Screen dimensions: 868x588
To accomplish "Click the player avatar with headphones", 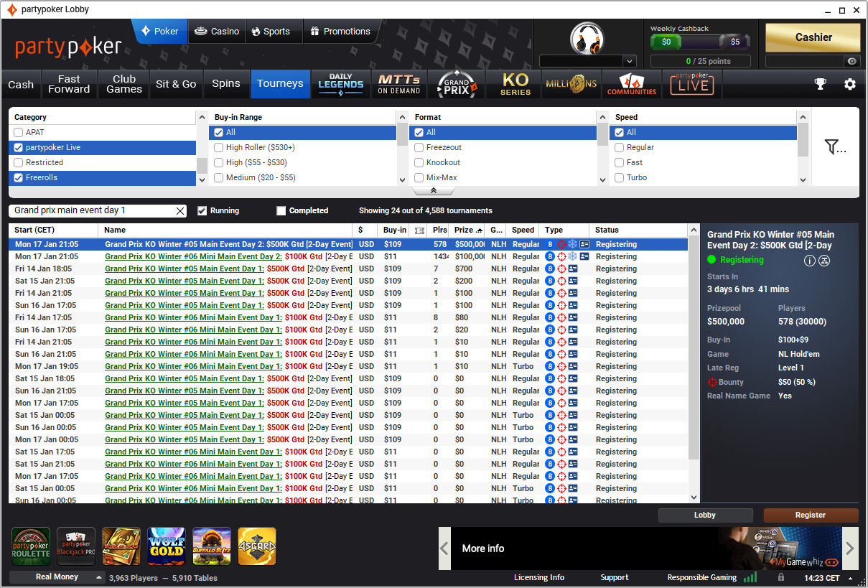I will [x=587, y=37].
